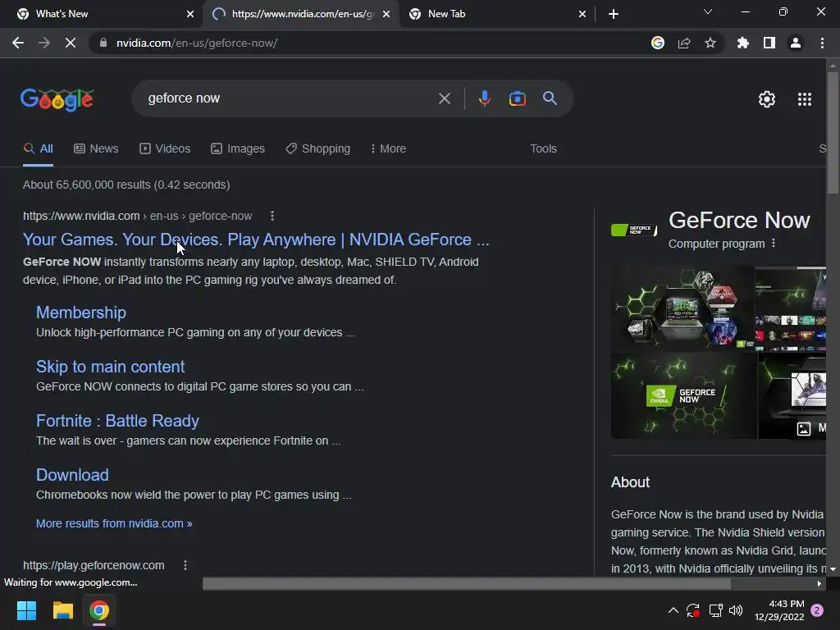Switch to Shopping results
The image size is (840, 630).
coord(317,148)
